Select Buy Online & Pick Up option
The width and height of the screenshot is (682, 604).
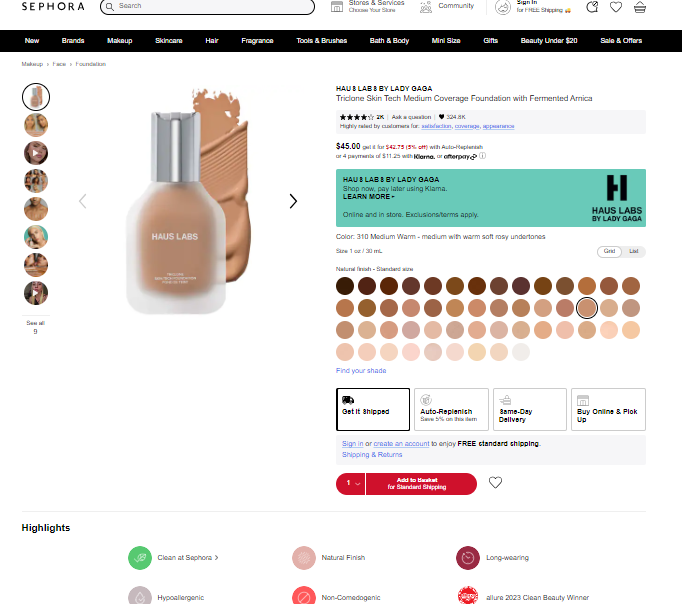[x=608, y=410]
